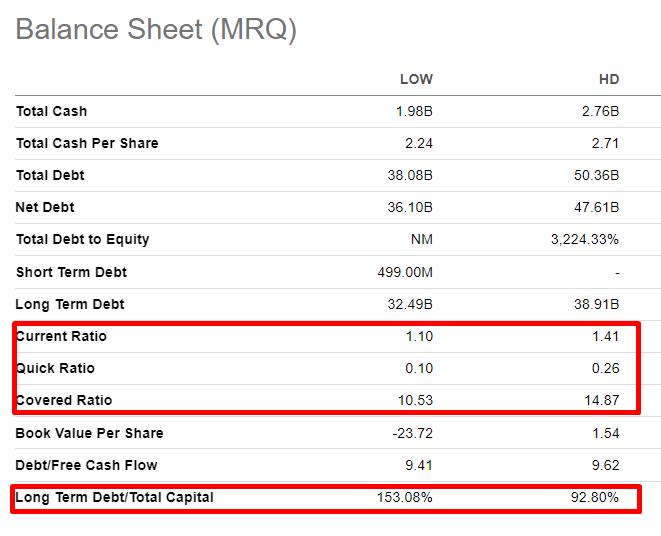Click the Covered Ratio label
The height and width of the screenshot is (536, 661).
64,400
